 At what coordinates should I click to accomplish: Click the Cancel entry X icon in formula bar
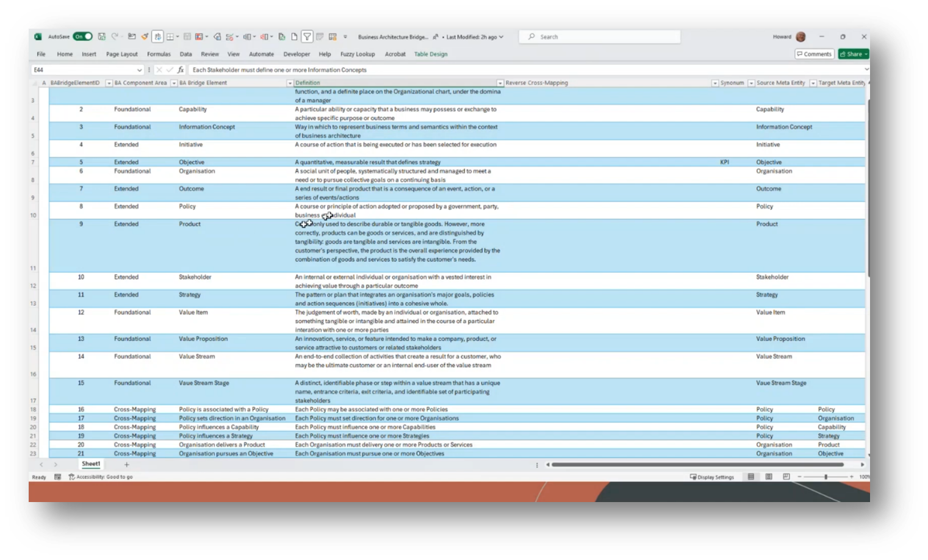[x=159, y=70]
